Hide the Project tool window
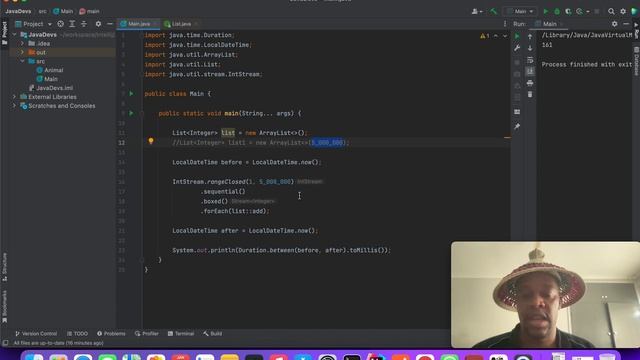The image size is (640, 360). [x=109, y=24]
